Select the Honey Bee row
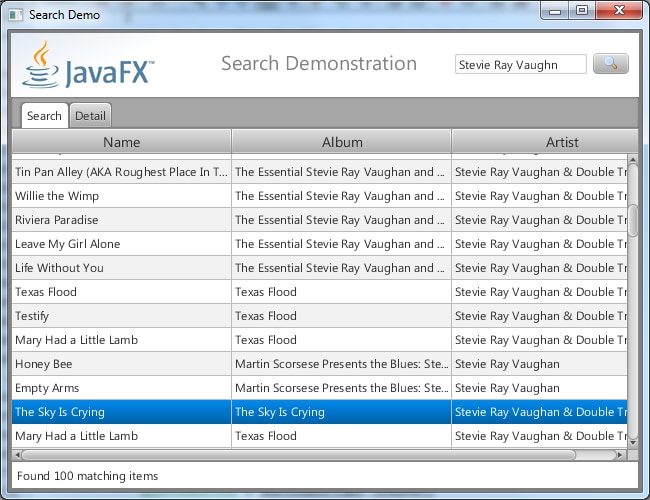The height and width of the screenshot is (500, 650). click(121, 364)
